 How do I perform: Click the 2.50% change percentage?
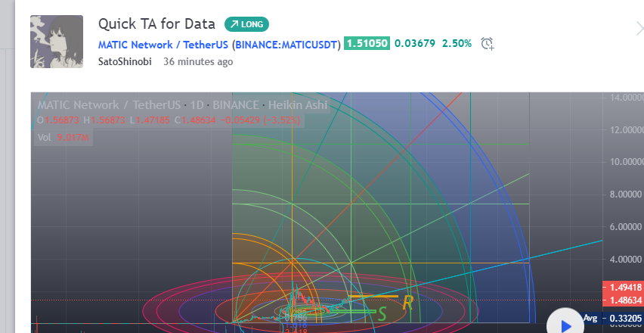tap(457, 44)
